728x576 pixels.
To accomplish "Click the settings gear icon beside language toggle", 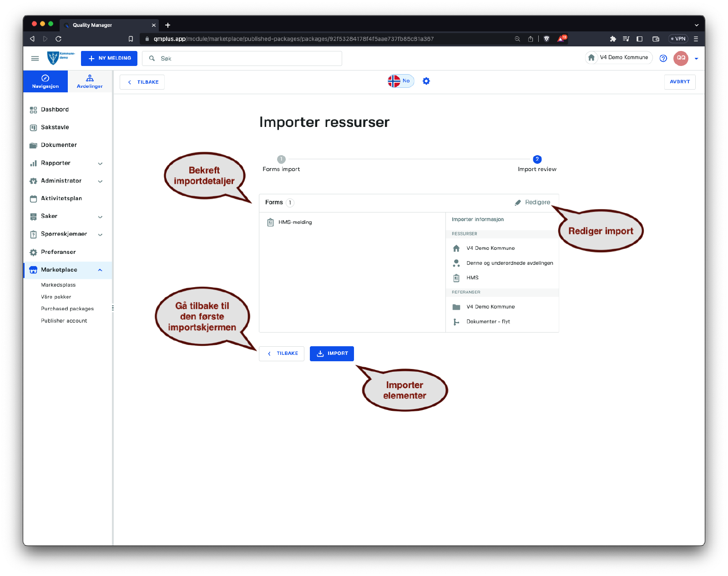I will point(426,81).
